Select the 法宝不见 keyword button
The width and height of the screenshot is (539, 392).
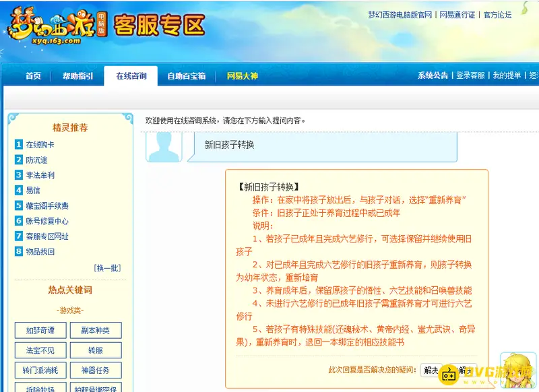(x=40, y=350)
